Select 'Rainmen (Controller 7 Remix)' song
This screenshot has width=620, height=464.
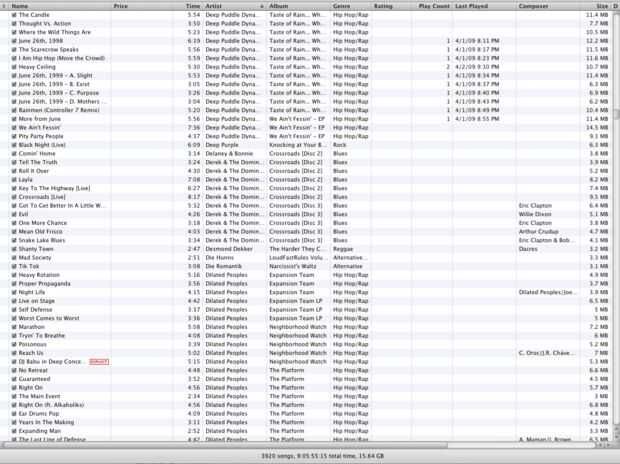point(59,110)
